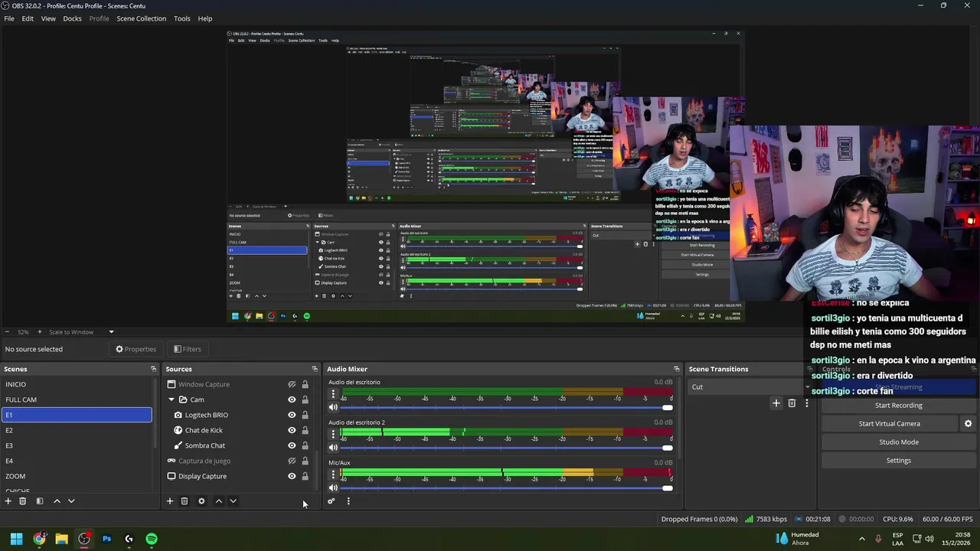The width and height of the screenshot is (980, 551).
Task: Click Start Virtual Camera button
Action: 890,423
